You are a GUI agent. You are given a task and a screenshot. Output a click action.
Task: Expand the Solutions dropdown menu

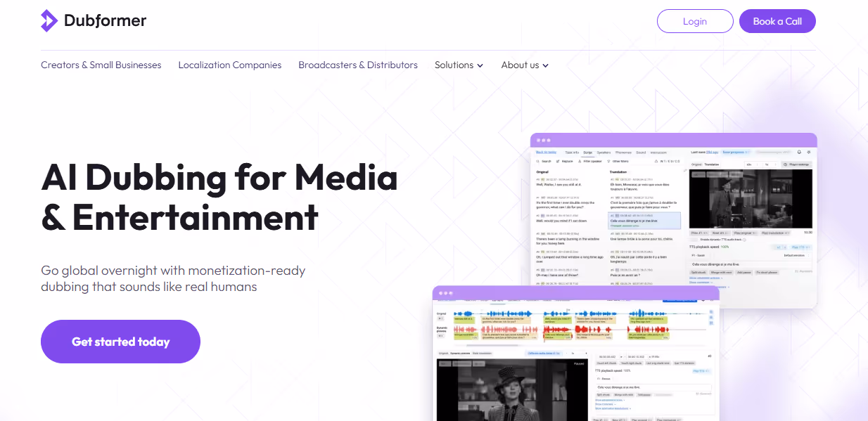(x=459, y=65)
